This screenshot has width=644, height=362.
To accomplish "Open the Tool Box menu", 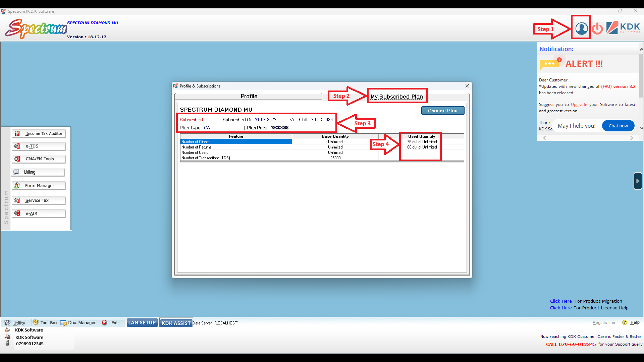I will (49, 322).
